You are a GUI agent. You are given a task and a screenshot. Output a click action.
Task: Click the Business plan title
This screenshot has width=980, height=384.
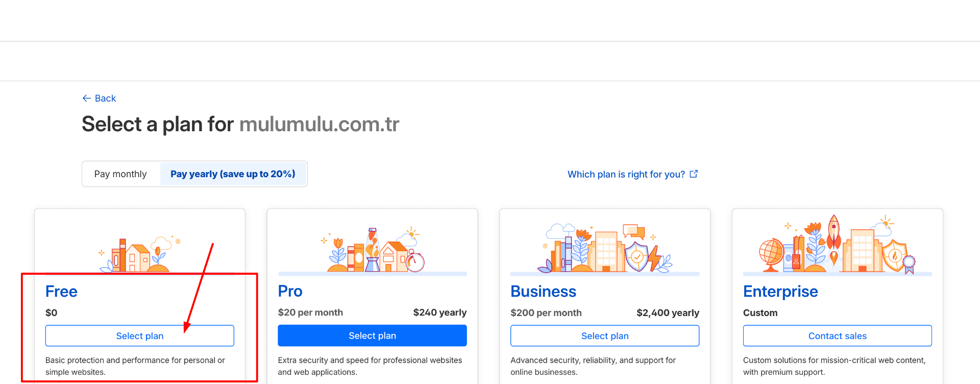click(543, 292)
